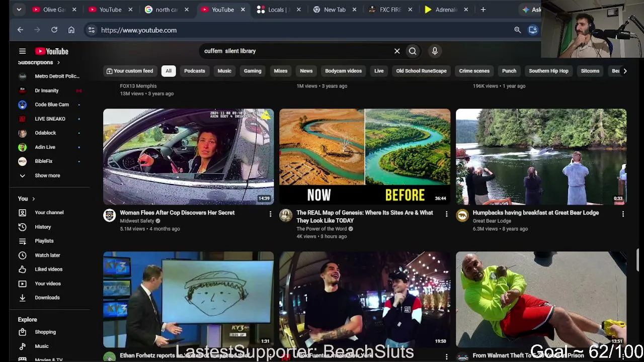
Task: Open Great Bear Lodge channel avatar
Action: click(462, 216)
